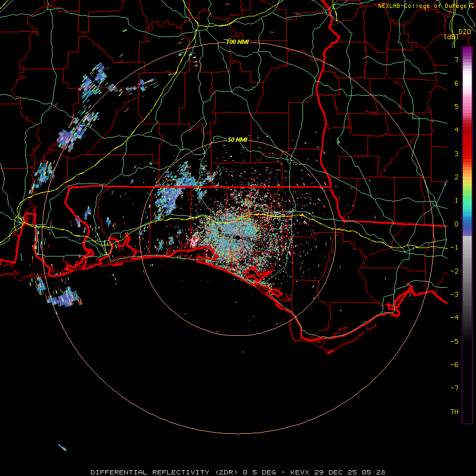
Task: Pick the 6 value on the color scale
Action: 456,84
